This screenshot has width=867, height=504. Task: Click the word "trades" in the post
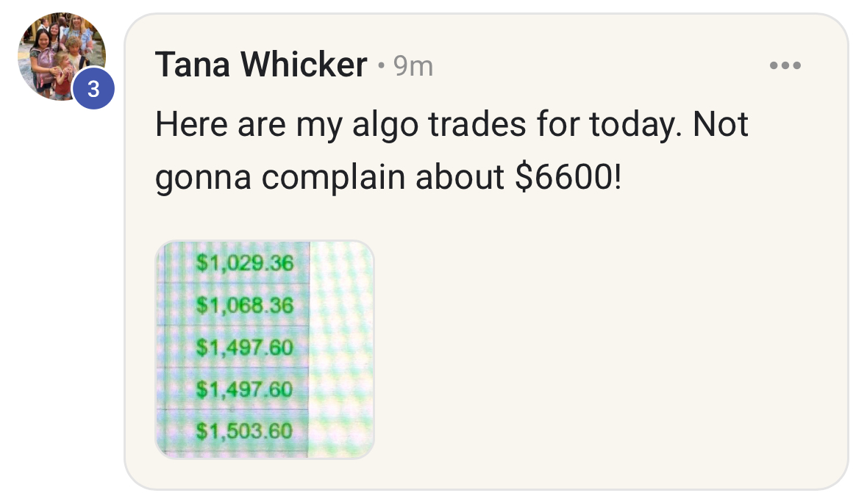pyautogui.click(x=477, y=123)
